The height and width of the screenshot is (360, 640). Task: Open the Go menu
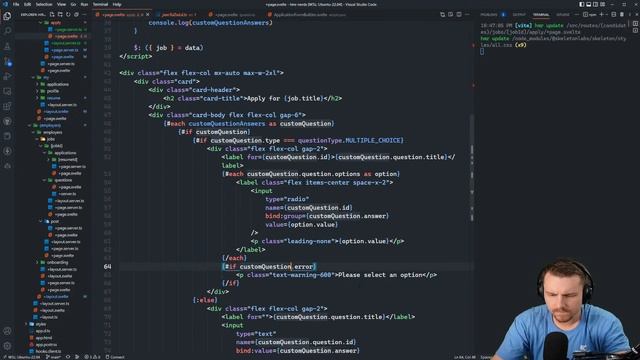[73, 4]
